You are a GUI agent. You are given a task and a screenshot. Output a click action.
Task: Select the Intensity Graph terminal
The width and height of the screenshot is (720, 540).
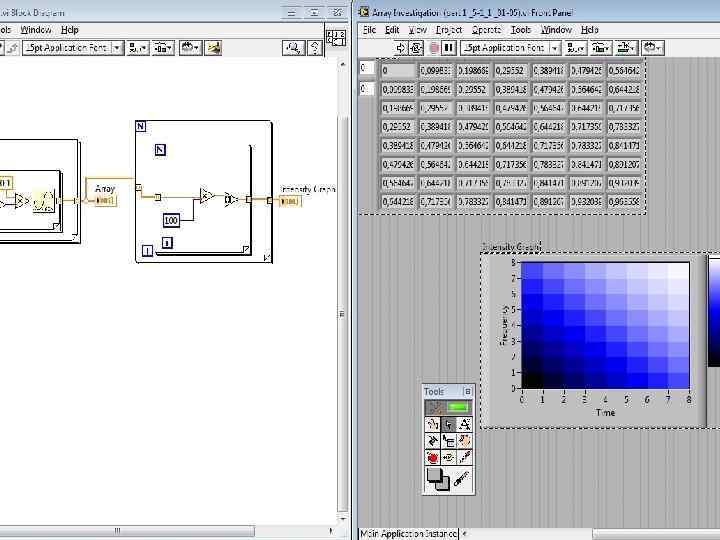tap(291, 201)
